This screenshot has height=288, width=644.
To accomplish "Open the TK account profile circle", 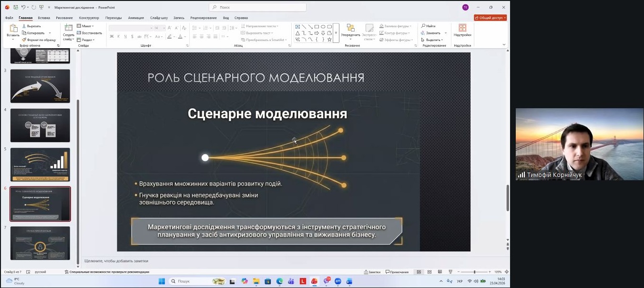I will (465, 7).
